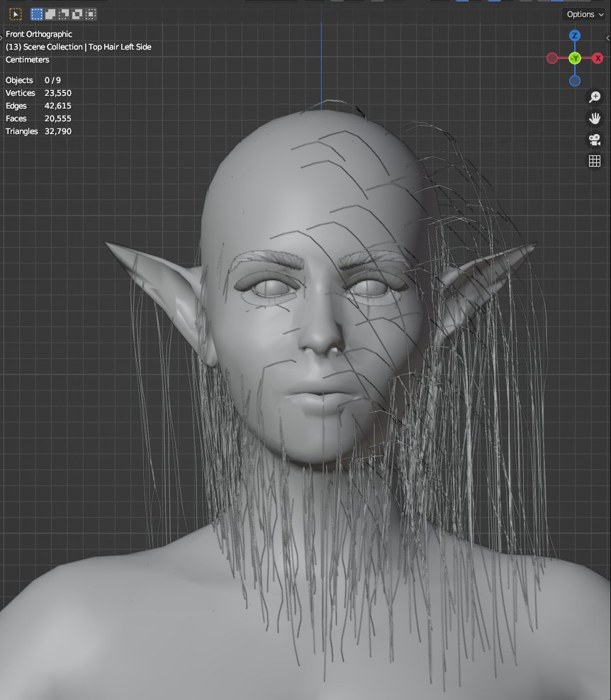Viewport: 611px width, 700px height.
Task: Open the Options dropdown
Action: pyautogui.click(x=585, y=14)
